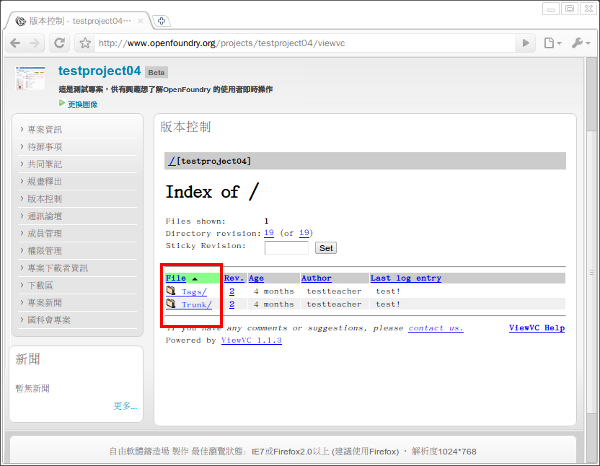Open 下載區 in the sidebar
This screenshot has width=600, height=466.
click(x=40, y=285)
